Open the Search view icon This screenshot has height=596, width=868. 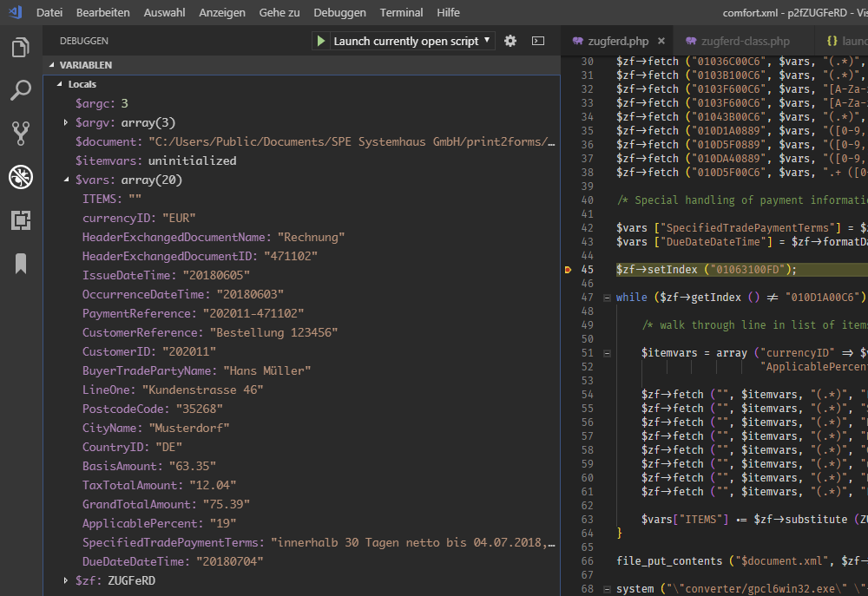(21, 89)
